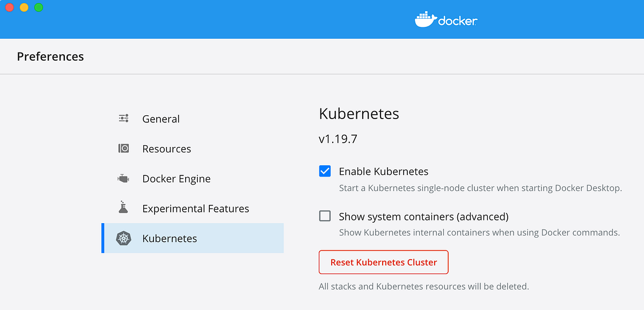This screenshot has width=644, height=310.
Task: Click the yellow macOS minimize button
Action: [x=24, y=8]
